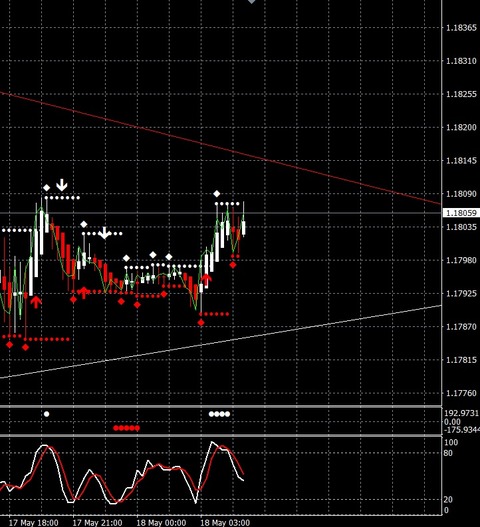The width and height of the screenshot is (480, 527).
Task: Select the red up arrow at 18 May 03:00
Action: (x=206, y=280)
